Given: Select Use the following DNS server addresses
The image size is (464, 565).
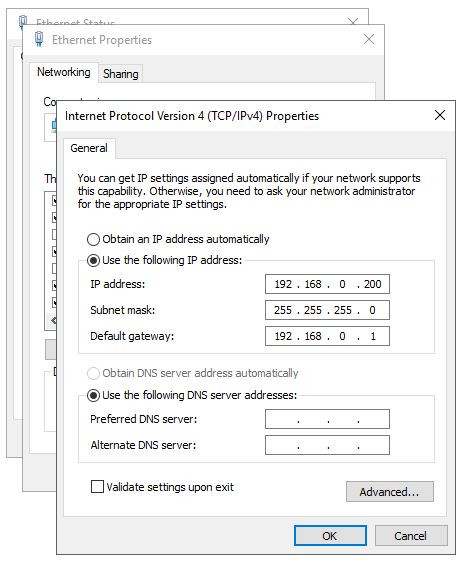Looking at the screenshot, I should pos(93,395).
